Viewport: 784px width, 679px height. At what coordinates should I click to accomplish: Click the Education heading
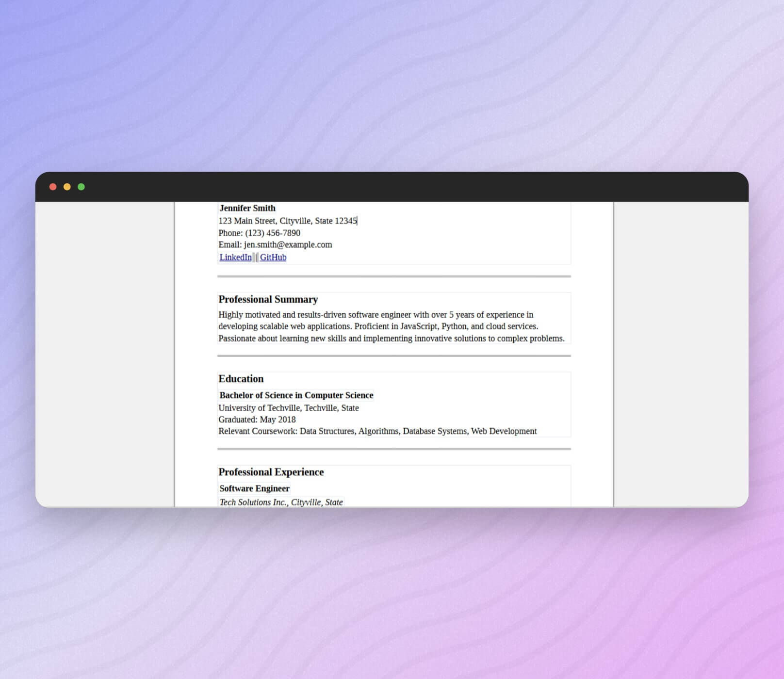click(241, 379)
